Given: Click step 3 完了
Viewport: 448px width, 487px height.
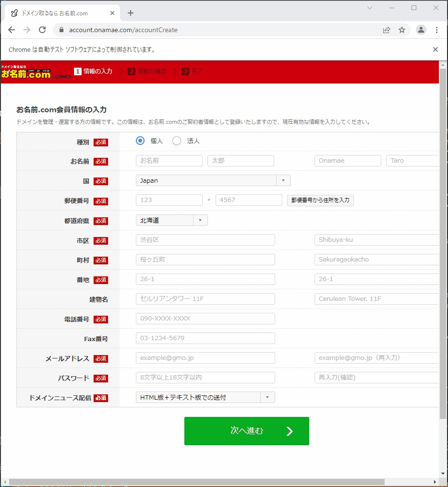Looking at the screenshot, I should point(192,71).
